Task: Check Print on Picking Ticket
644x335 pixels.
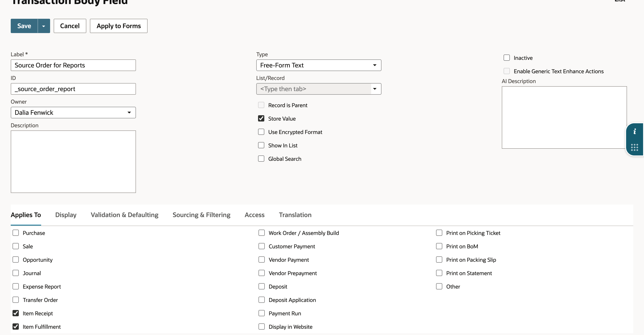Action: click(x=439, y=233)
